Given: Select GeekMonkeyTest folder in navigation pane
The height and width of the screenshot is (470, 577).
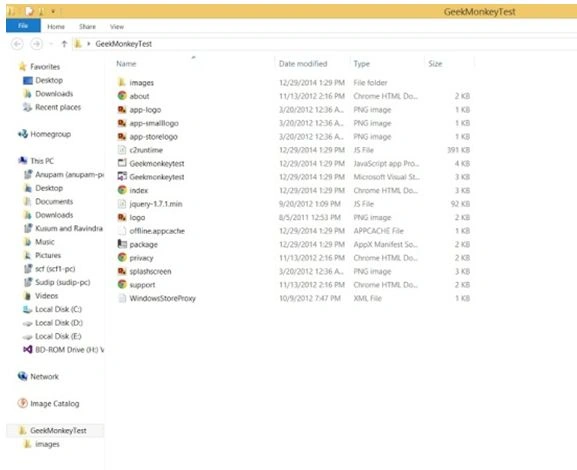Looking at the screenshot, I should point(58,430).
